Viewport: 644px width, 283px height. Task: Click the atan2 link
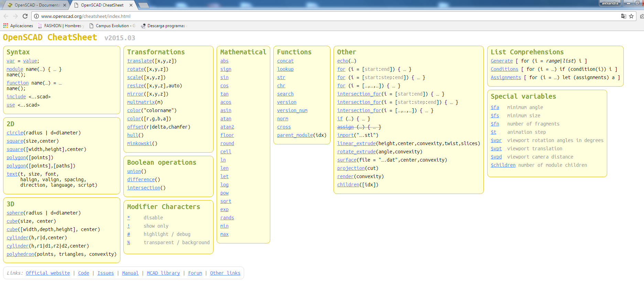pyautogui.click(x=227, y=127)
